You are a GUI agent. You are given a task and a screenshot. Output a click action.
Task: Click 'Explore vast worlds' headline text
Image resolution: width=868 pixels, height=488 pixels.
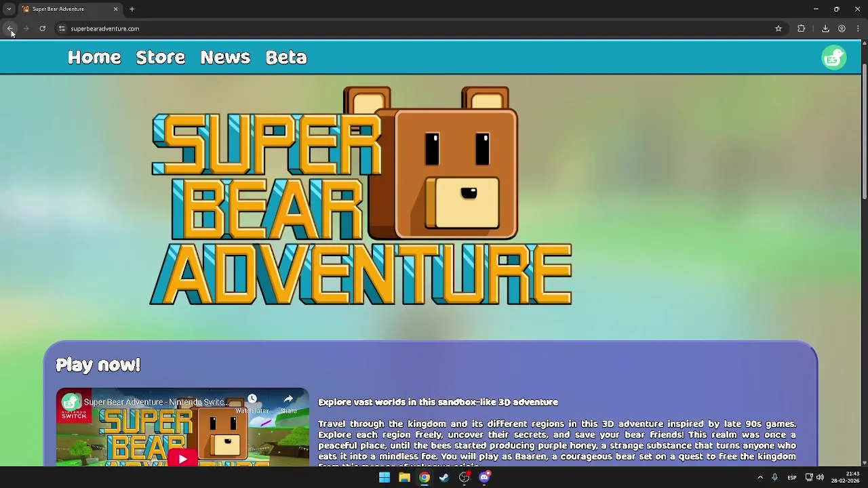tap(438, 402)
